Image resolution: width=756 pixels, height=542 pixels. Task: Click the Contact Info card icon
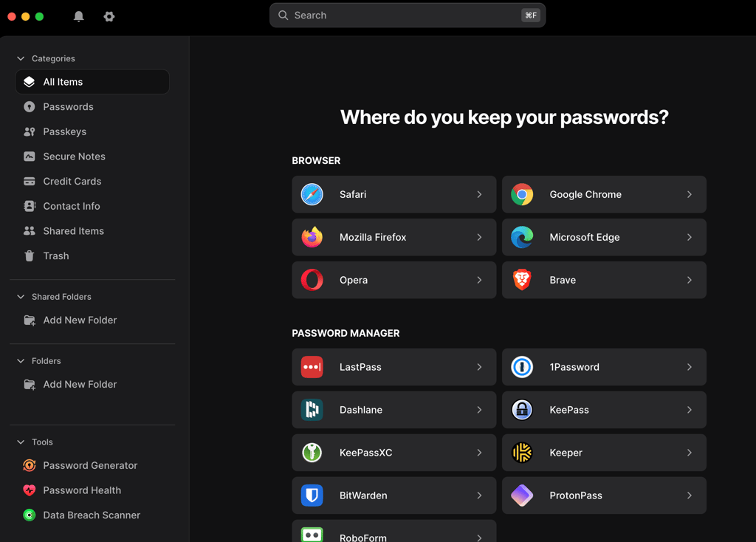(30, 206)
